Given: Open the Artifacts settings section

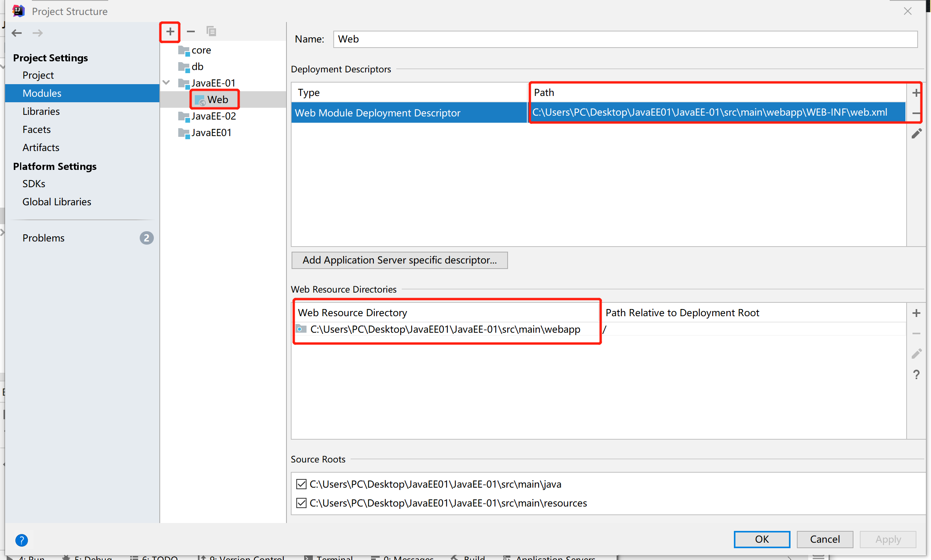Looking at the screenshot, I should [x=41, y=147].
